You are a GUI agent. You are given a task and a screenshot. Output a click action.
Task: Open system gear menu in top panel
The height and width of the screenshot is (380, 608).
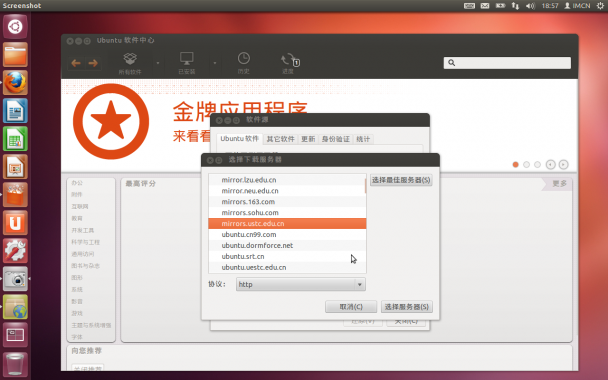pos(600,6)
